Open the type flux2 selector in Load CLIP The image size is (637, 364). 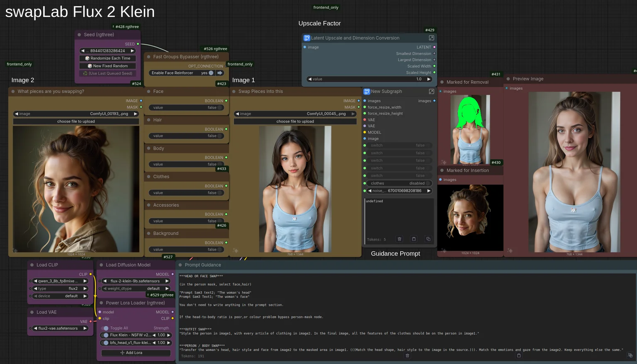61,289
